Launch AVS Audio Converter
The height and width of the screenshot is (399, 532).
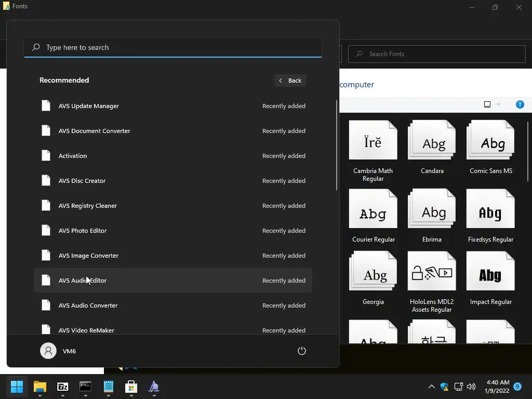point(173,305)
